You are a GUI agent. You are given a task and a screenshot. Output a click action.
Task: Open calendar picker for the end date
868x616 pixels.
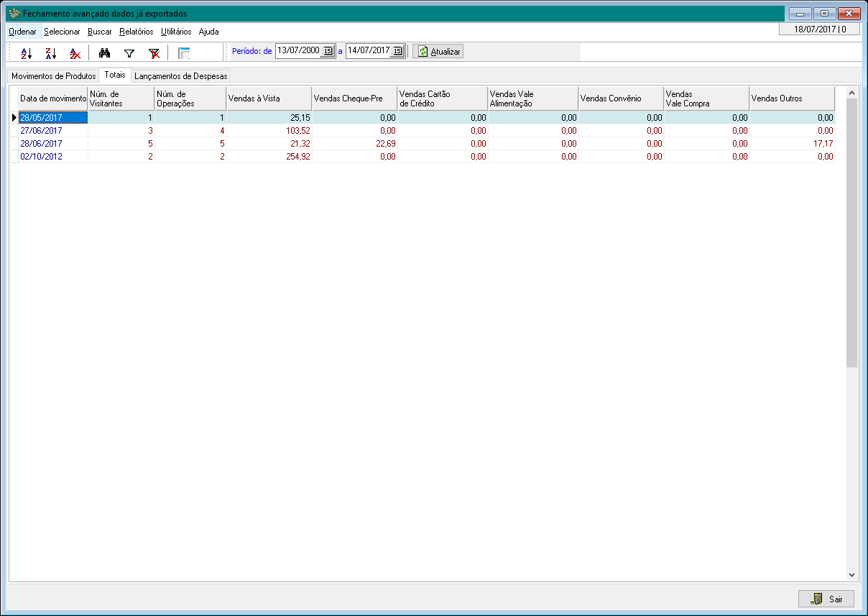point(397,51)
